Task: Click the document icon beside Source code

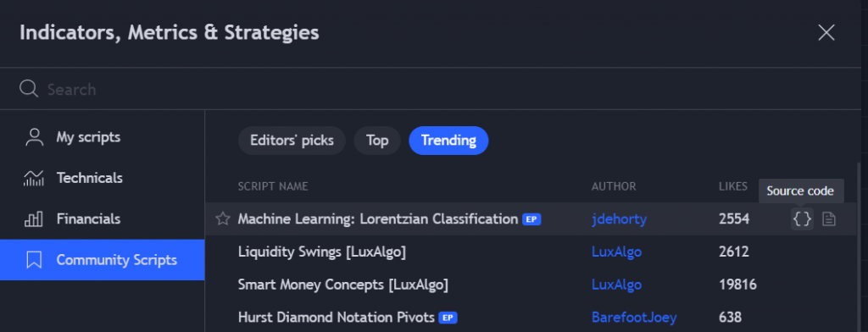Action: [x=829, y=219]
